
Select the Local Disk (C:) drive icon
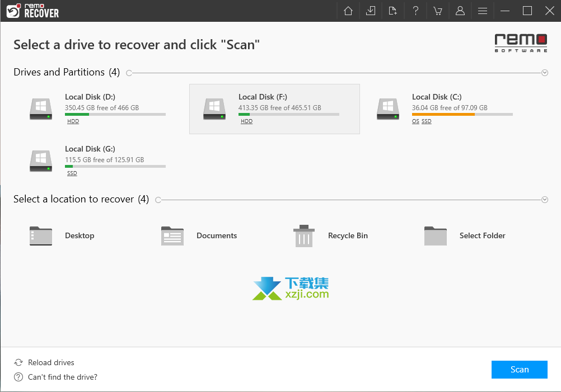pos(388,109)
